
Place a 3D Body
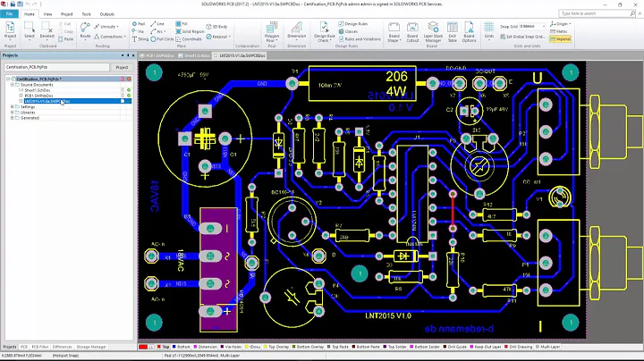click(x=216, y=26)
